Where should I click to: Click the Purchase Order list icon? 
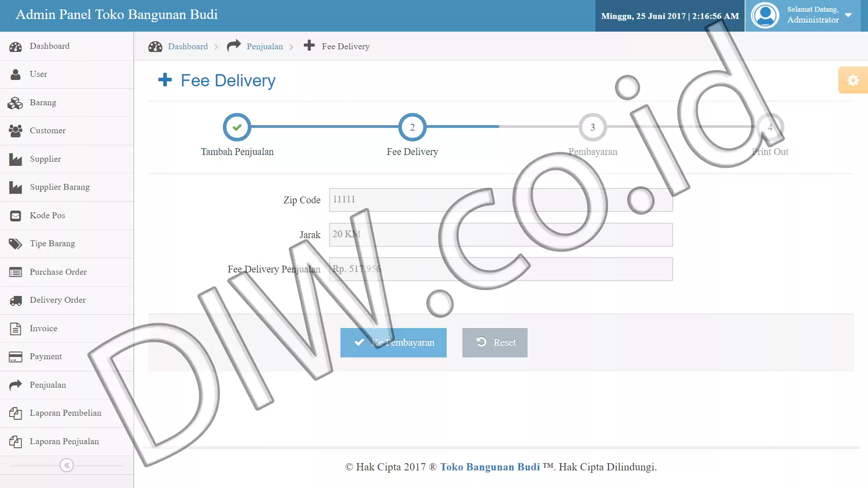coord(15,272)
